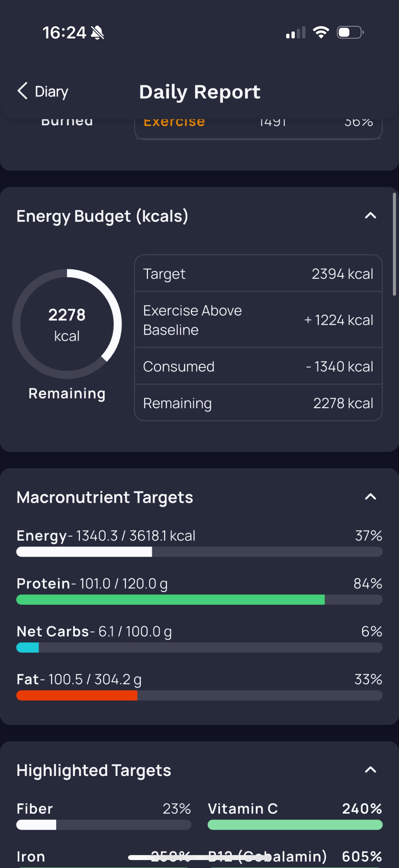This screenshot has width=399, height=868.
Task: Tap the muted bell icon in status bar
Action: click(x=98, y=33)
